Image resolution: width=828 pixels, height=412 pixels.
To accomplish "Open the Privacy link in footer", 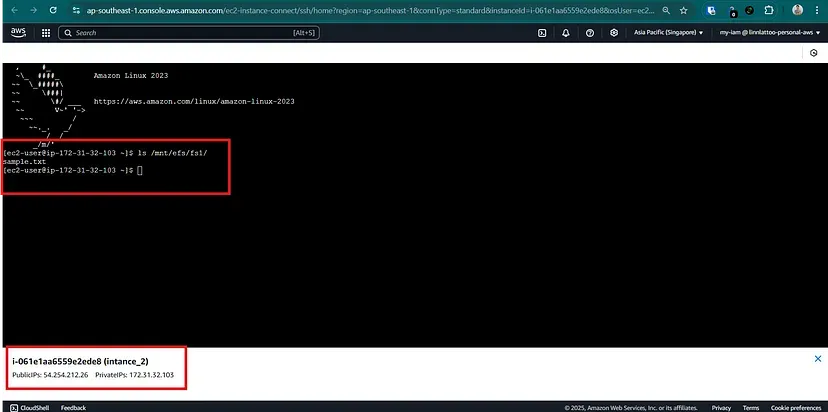I will click(721, 408).
